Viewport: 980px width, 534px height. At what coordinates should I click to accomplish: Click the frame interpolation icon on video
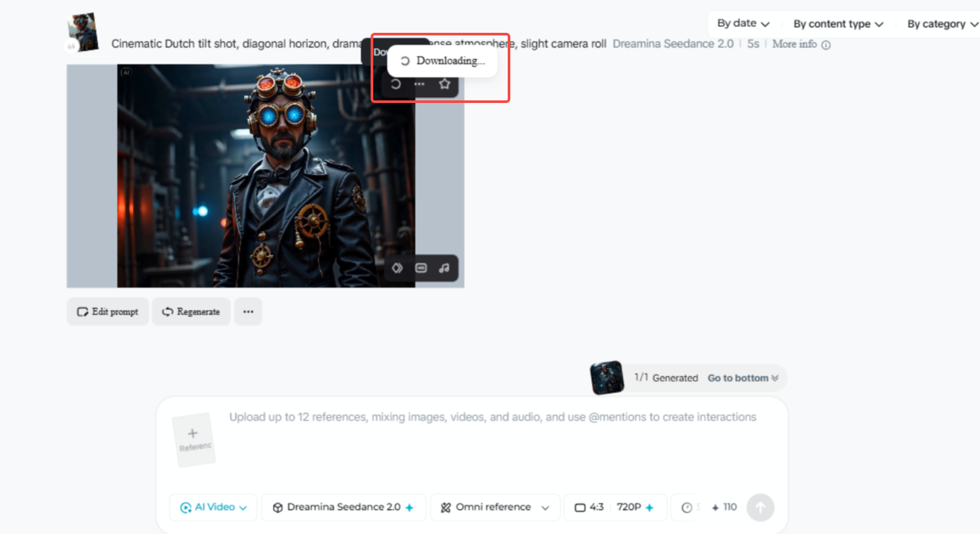point(398,268)
